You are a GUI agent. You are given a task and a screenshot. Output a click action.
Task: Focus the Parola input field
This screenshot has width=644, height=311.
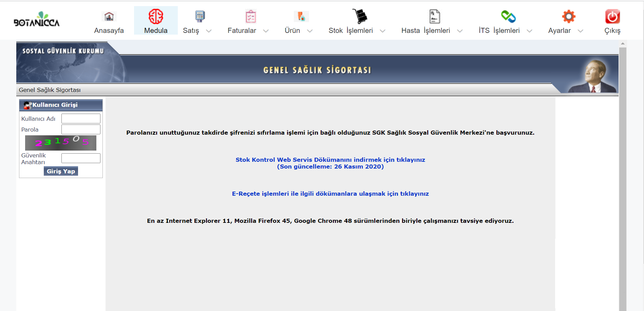point(81,129)
